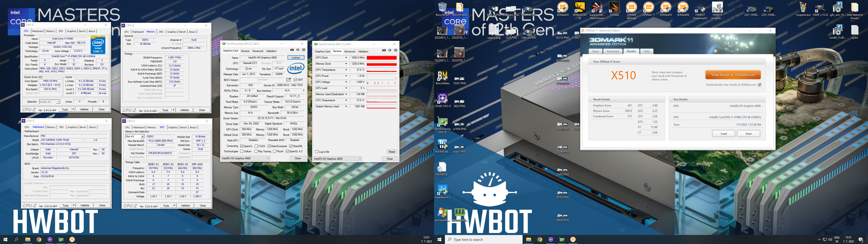Open the BenchMate desktop shortcut

click(442, 78)
